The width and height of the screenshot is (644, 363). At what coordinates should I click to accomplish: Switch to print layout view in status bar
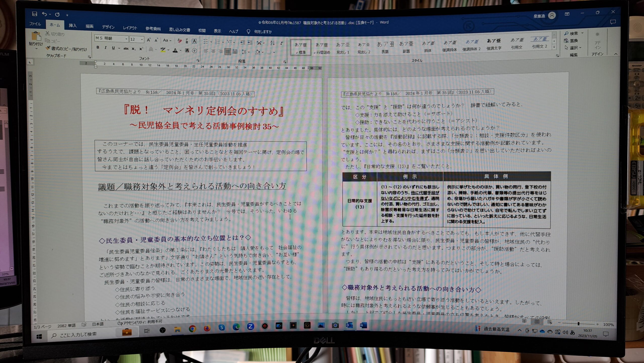click(537, 322)
